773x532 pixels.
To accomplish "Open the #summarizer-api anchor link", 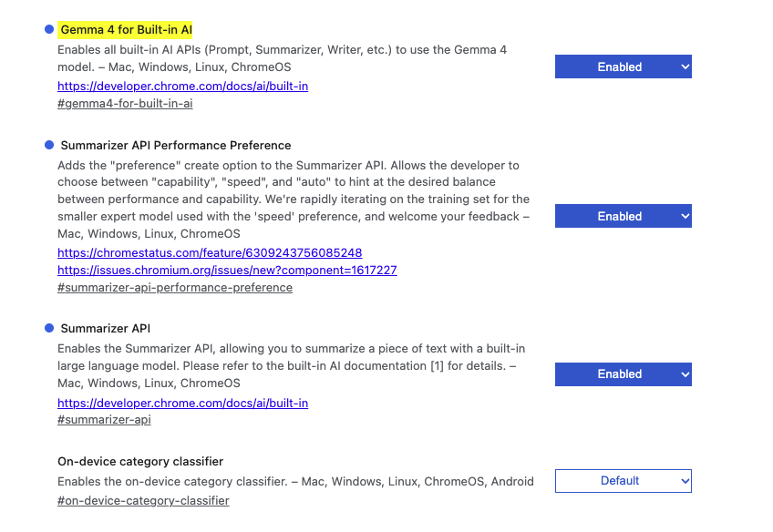I will pyautogui.click(x=104, y=420).
